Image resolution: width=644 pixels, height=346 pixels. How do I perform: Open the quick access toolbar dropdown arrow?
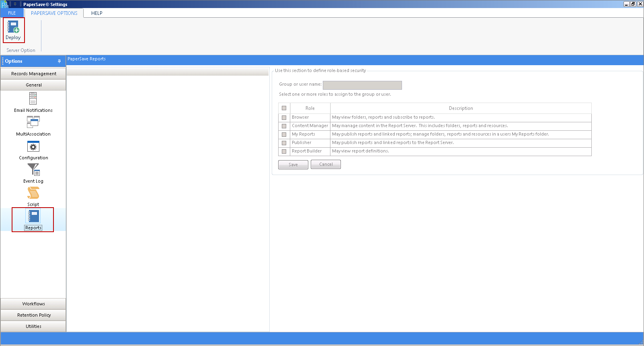click(x=15, y=4)
